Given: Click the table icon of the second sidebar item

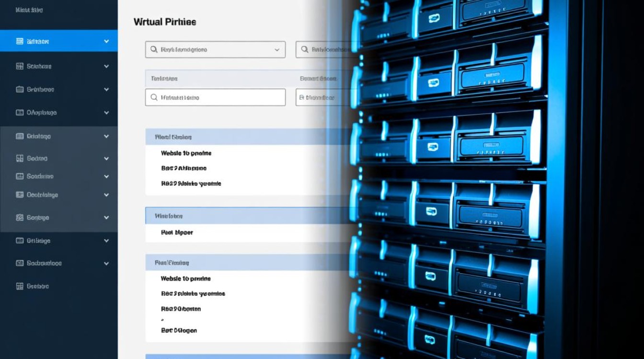Looking at the screenshot, I should 20,67.
